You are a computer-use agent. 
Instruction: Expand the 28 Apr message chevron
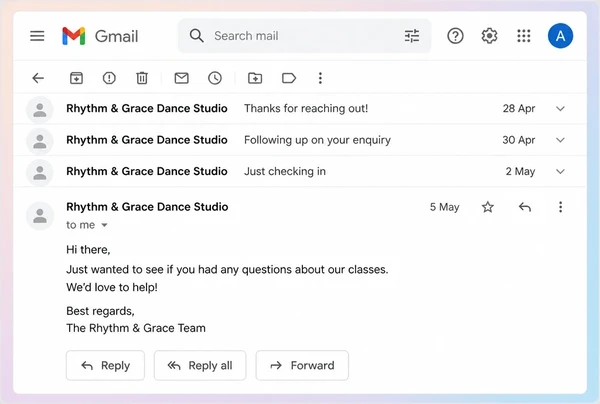point(560,109)
